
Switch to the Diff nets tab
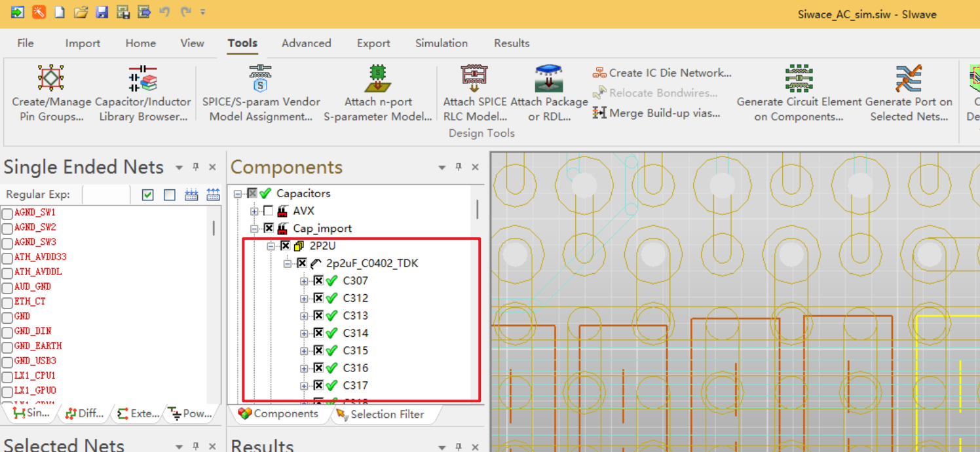pyautogui.click(x=85, y=413)
